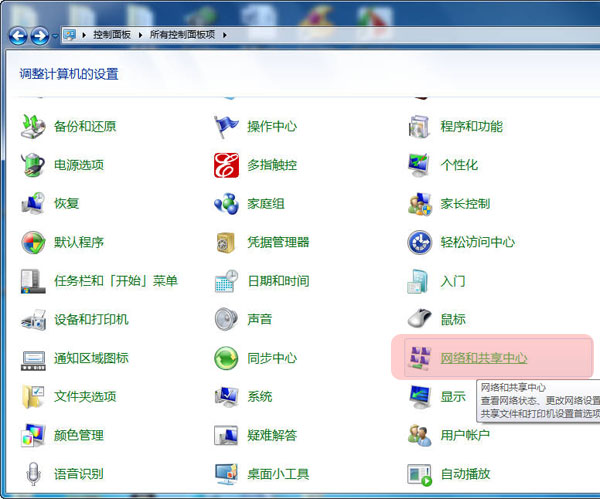
Task: Click the 家长控制 link text
Action: coord(465,204)
